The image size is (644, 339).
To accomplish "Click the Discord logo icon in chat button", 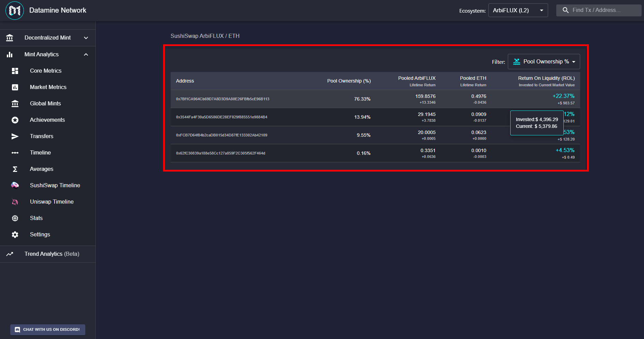I will click(17, 330).
